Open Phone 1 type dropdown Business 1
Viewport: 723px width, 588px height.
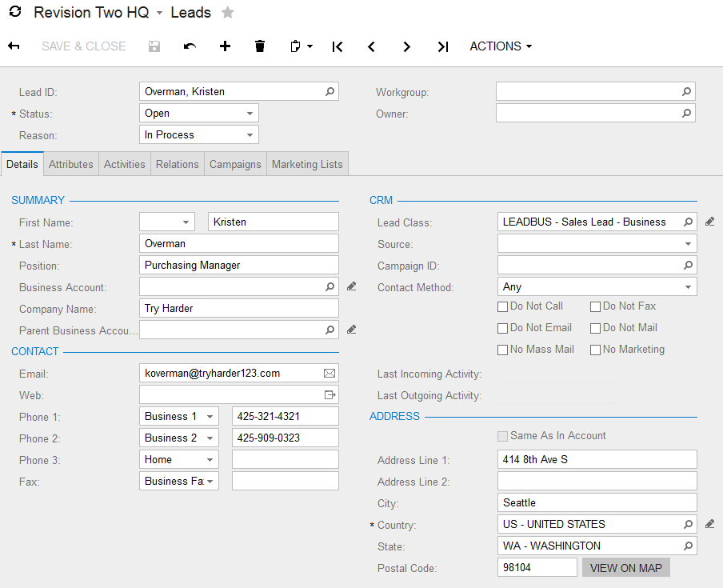pos(179,416)
